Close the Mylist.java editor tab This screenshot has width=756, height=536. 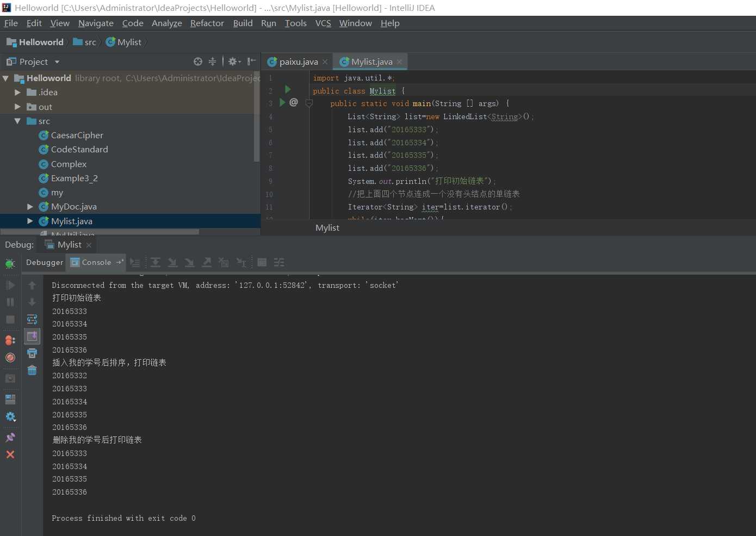[x=399, y=62]
